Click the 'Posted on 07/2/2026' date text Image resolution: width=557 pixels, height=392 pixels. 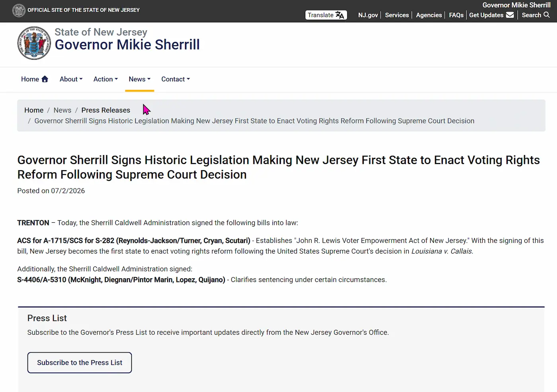point(51,191)
